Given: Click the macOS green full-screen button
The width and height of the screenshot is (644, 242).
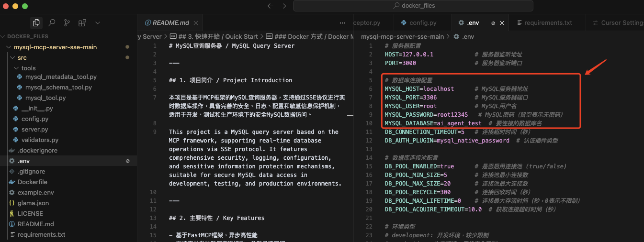Looking at the screenshot, I should [x=25, y=6].
